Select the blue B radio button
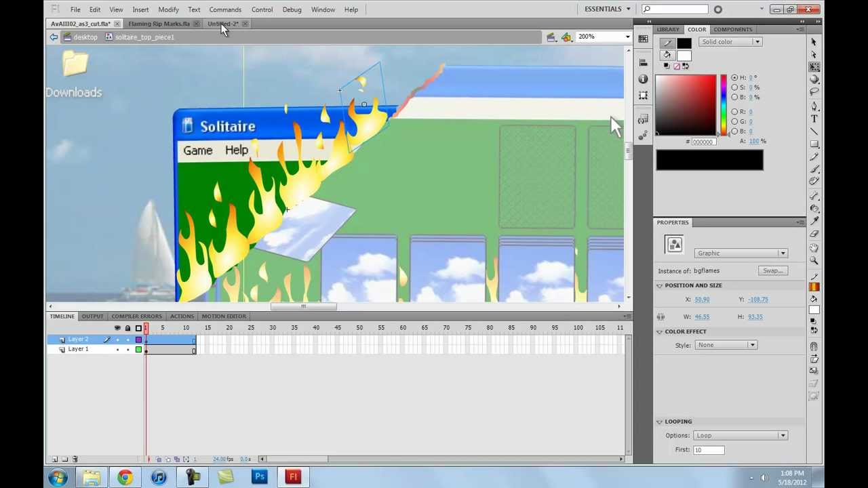The height and width of the screenshot is (488, 868). point(734,131)
